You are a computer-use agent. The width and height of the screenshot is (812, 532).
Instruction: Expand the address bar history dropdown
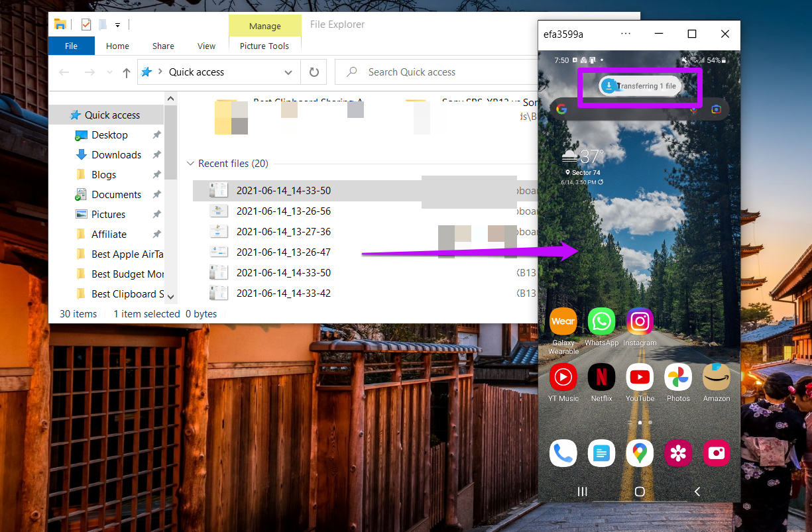click(x=288, y=72)
